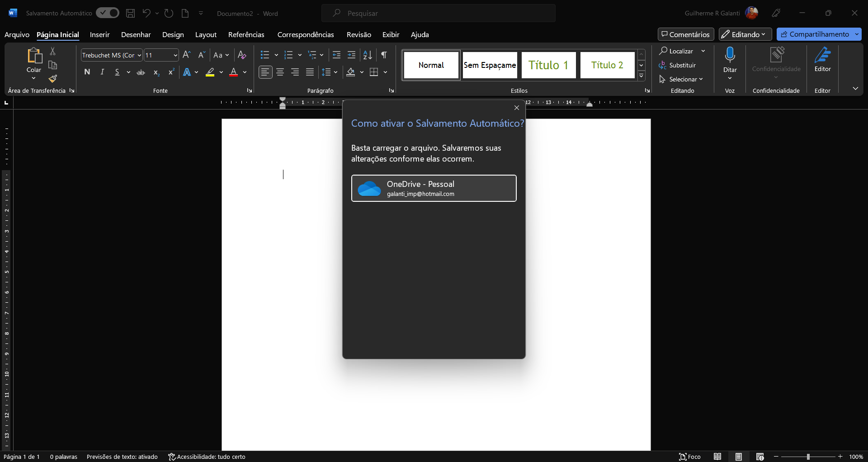
Task: Switch to the Inserir tab
Action: point(100,34)
